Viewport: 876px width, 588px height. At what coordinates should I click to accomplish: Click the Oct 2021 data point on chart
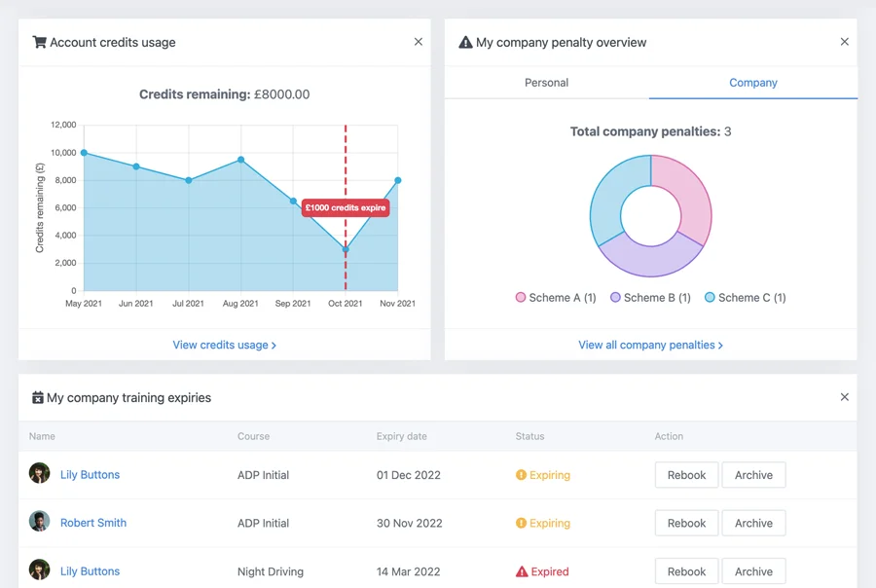[346, 249]
